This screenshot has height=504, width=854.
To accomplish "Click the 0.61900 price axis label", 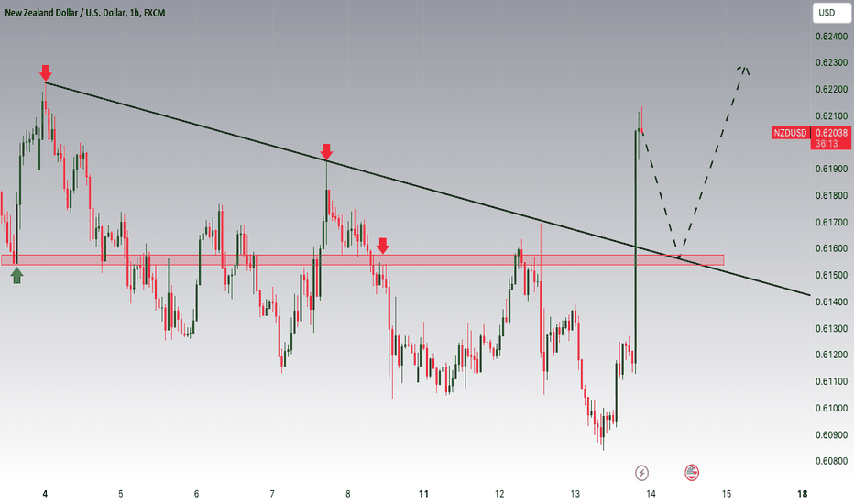I will click(x=832, y=169).
